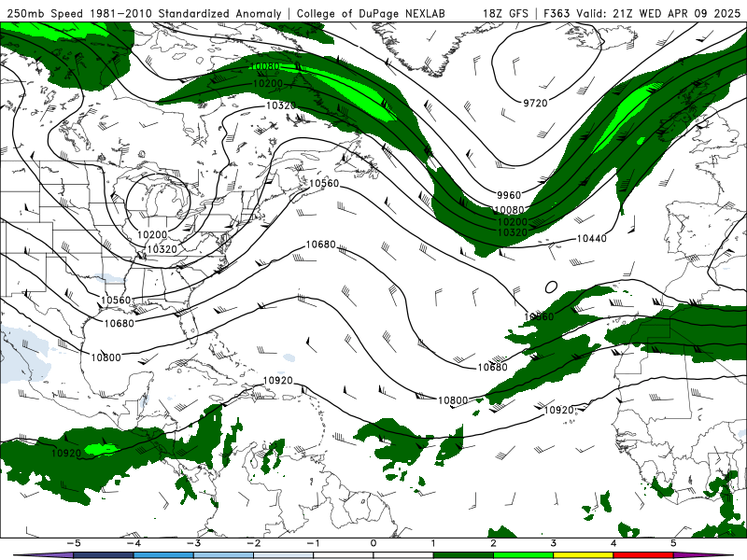Click the small closed oval contour in the mid-Atlantic

coord(551,287)
